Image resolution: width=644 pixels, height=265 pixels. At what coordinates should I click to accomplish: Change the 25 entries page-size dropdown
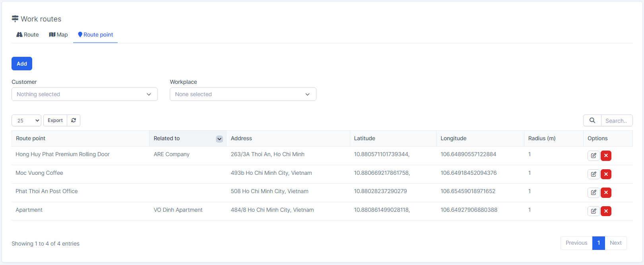pyautogui.click(x=26, y=120)
